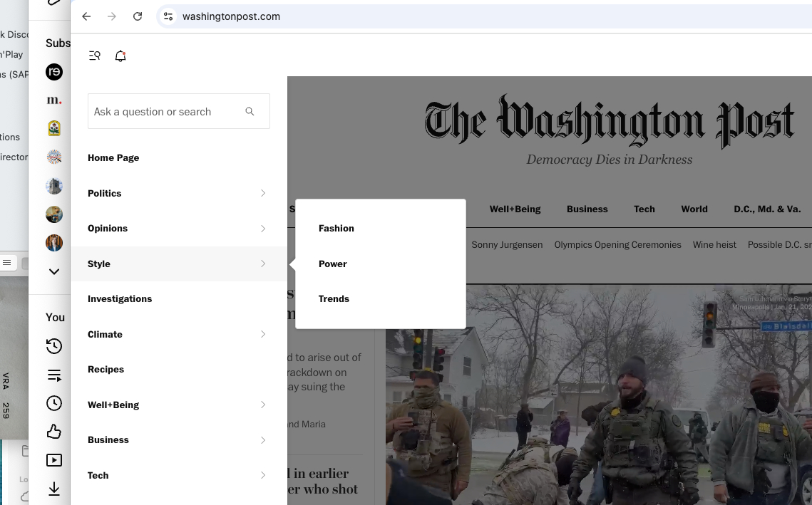
Task: Open the Liked videos thumbs-up icon
Action: click(54, 432)
